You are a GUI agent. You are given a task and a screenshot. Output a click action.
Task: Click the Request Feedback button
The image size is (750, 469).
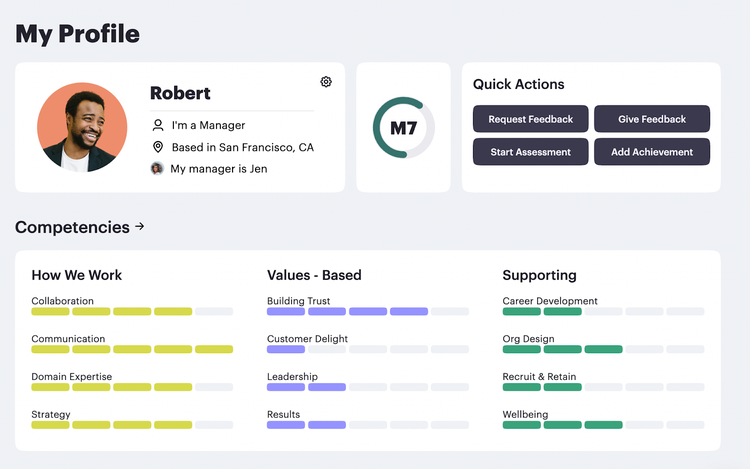(x=530, y=119)
